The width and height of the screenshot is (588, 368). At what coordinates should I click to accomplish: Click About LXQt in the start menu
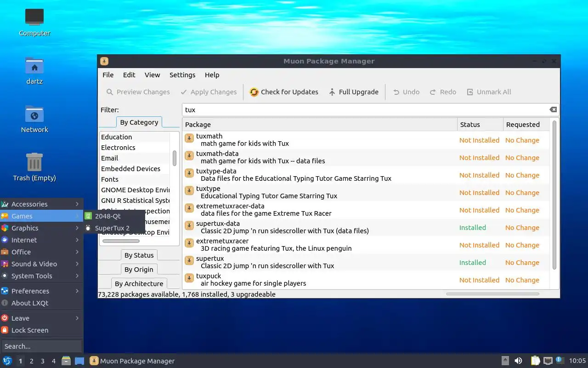(41, 303)
